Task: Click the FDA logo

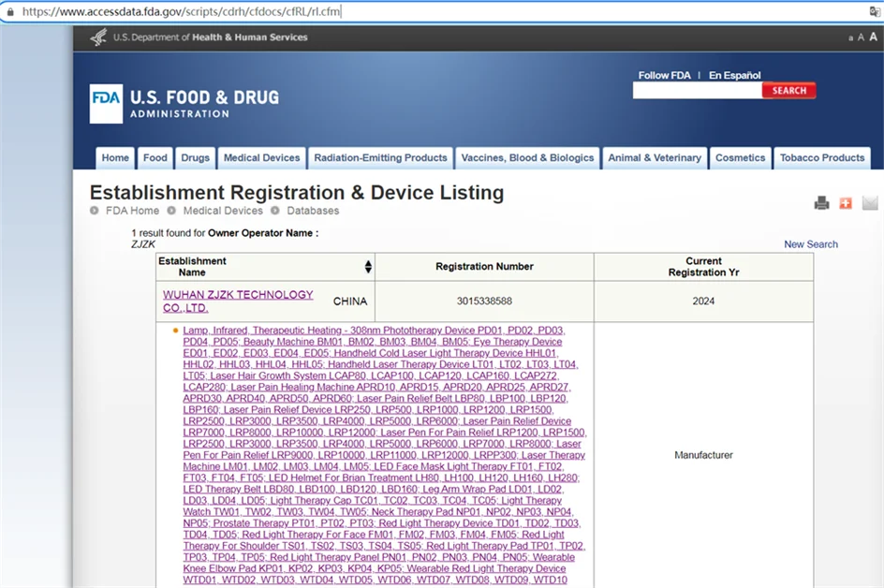Action: coord(106,104)
